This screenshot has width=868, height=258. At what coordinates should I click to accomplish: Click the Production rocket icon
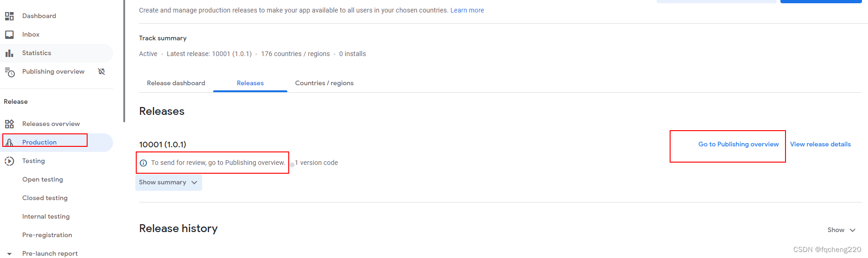pyautogui.click(x=9, y=142)
